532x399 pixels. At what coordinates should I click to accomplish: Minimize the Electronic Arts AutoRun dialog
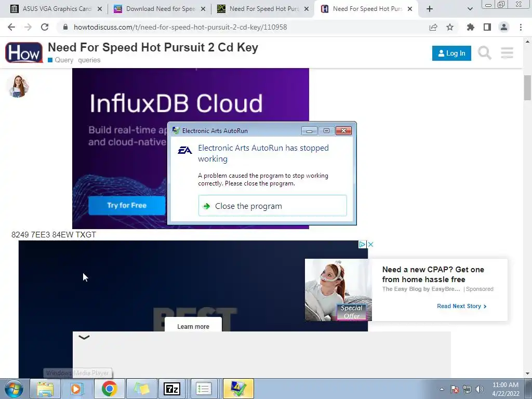[309, 131]
